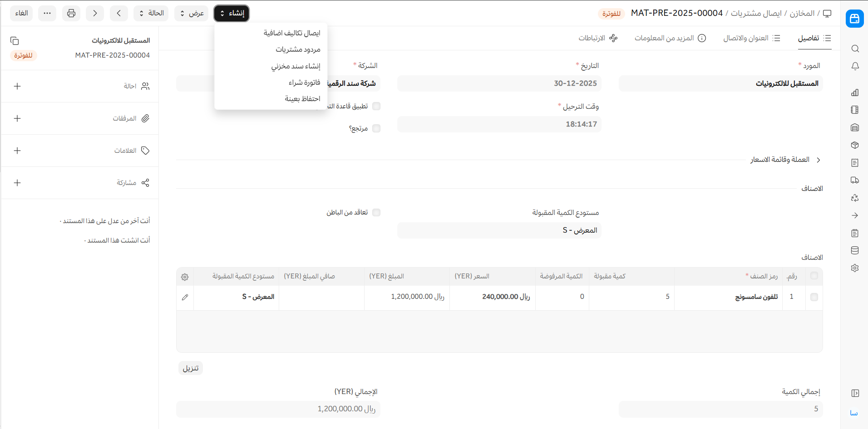
Task: Enable تعاقد من الباطن checkbox
Action: point(376,212)
